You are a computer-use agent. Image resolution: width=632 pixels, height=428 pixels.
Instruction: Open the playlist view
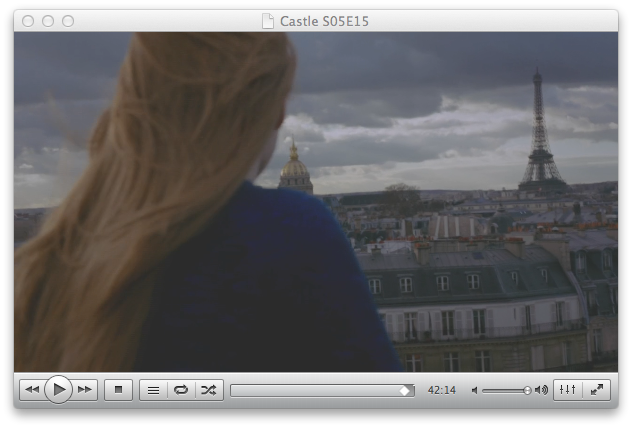153,390
